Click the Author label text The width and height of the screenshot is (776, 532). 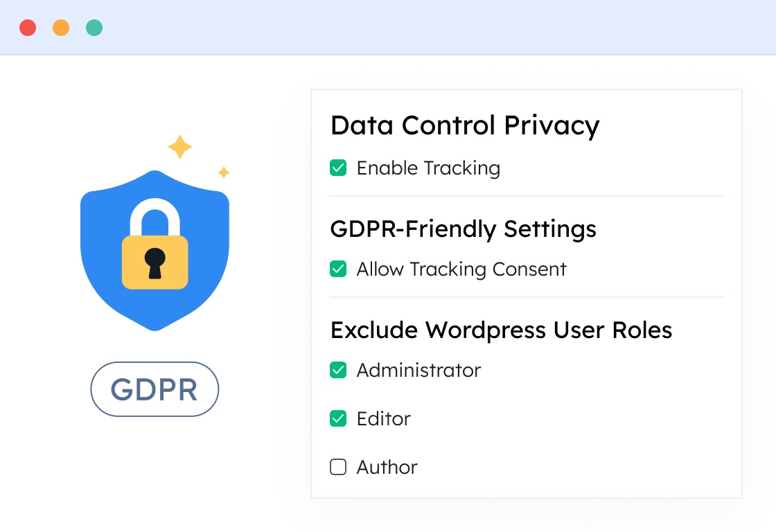(x=387, y=467)
